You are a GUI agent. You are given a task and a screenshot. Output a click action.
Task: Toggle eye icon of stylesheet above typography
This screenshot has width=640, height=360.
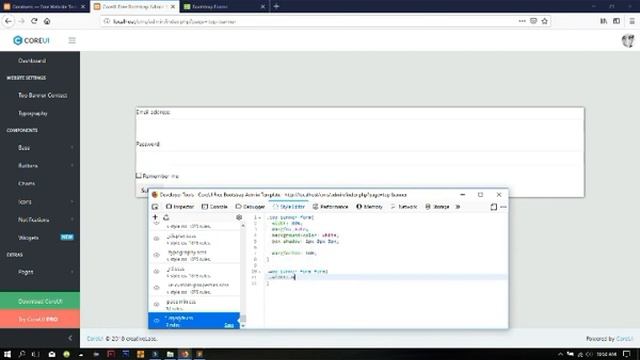pyautogui.click(x=156, y=239)
